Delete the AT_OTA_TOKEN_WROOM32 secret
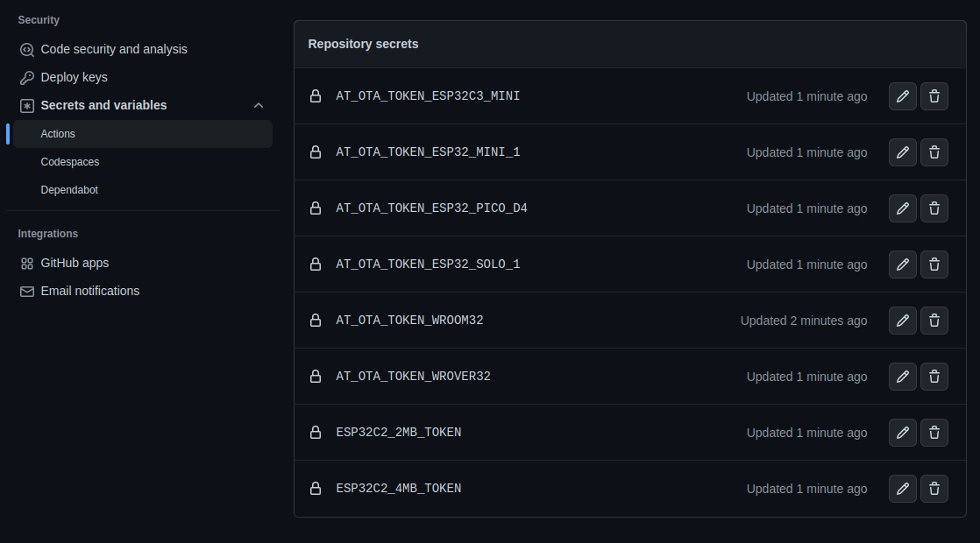980x543 pixels. point(934,320)
